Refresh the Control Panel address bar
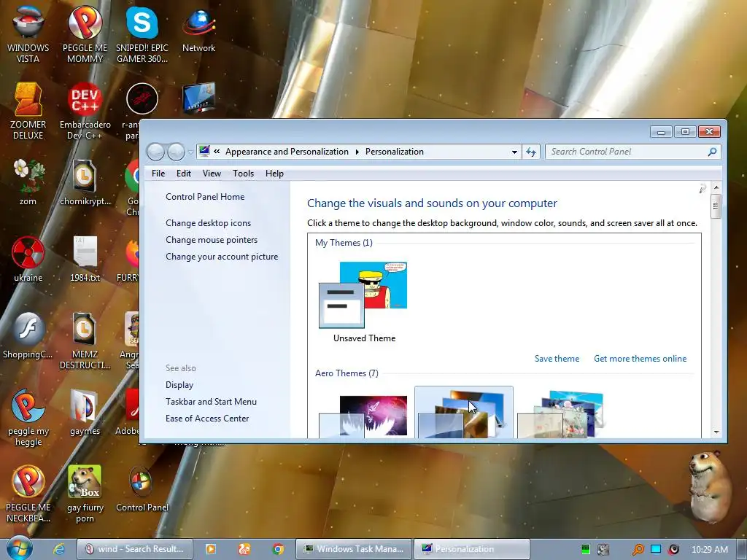The image size is (747, 560). (531, 152)
